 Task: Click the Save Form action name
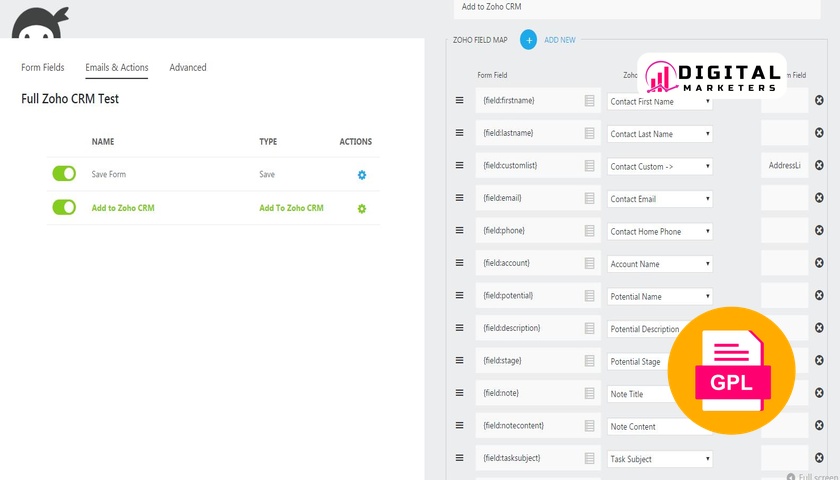click(x=109, y=174)
